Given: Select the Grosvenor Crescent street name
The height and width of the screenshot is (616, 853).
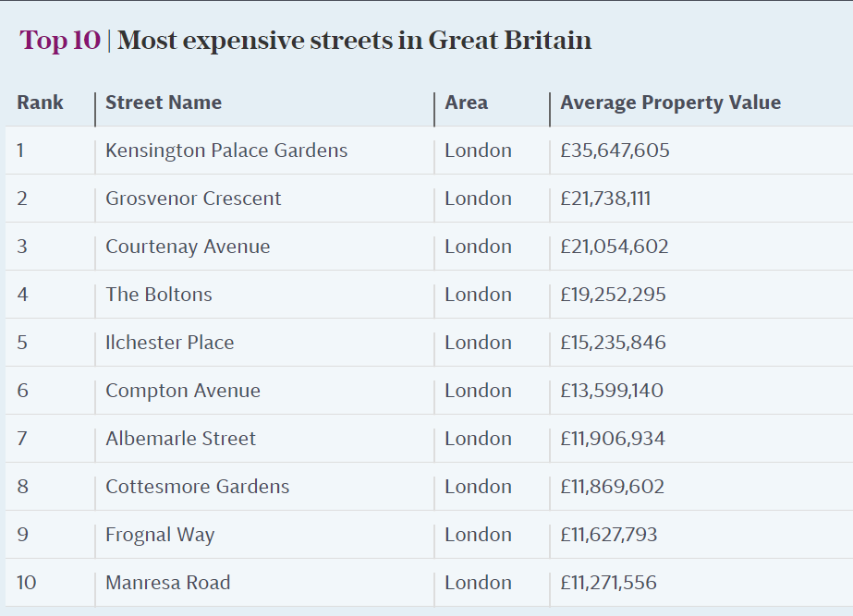Looking at the screenshot, I should 193,199.
